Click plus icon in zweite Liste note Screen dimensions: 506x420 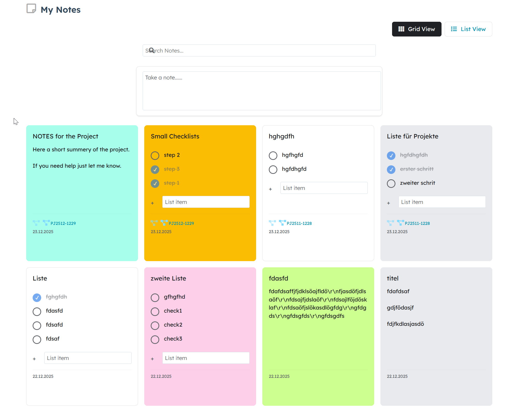tap(152, 359)
